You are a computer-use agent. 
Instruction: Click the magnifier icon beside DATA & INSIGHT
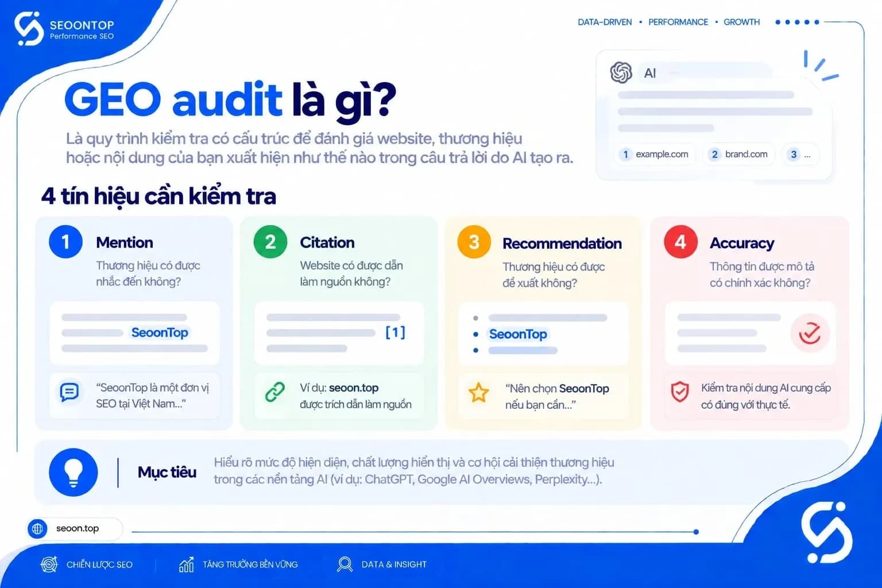click(345, 564)
